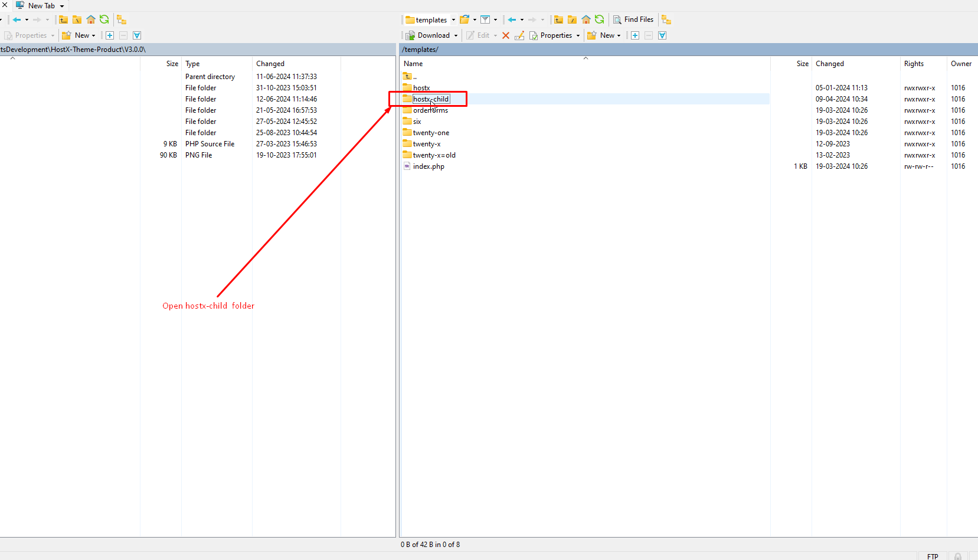This screenshot has width=978, height=560.
Task: Select the hostx-child folder
Action: 431,99
